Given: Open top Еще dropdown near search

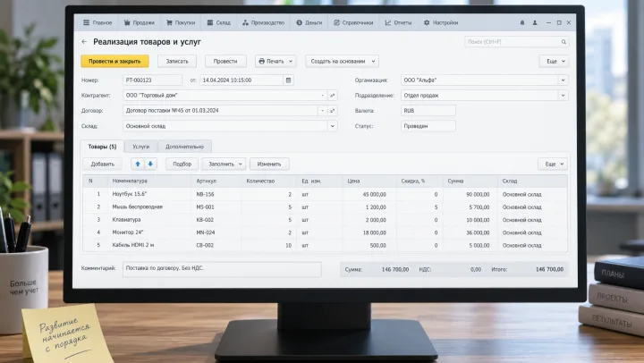Looking at the screenshot, I should (554, 61).
